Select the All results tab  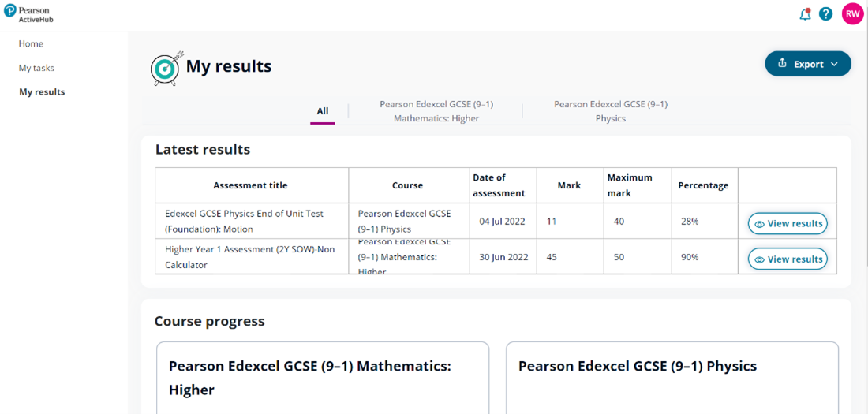322,111
